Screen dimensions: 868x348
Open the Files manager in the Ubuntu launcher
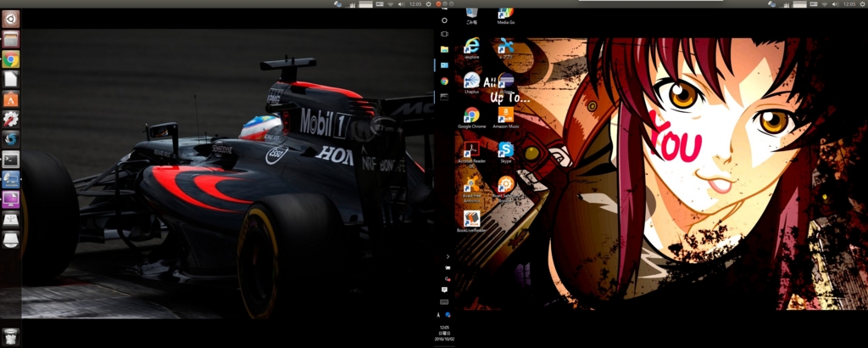pyautogui.click(x=10, y=39)
